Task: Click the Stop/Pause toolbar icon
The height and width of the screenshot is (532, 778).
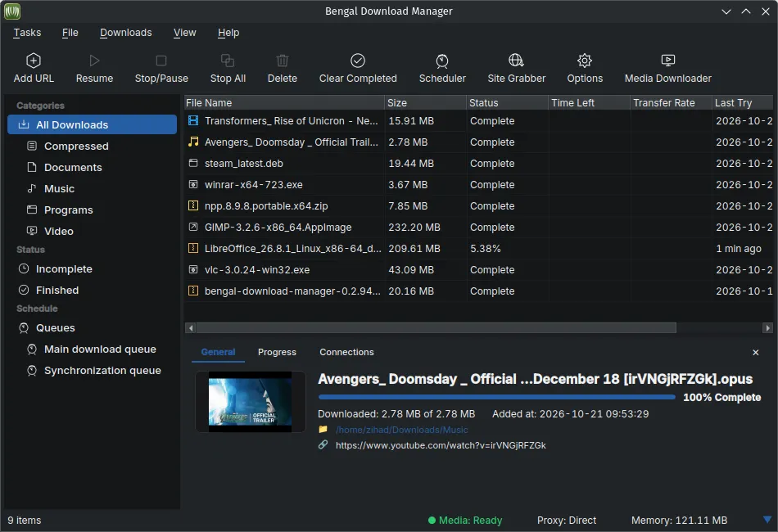Action: pyautogui.click(x=161, y=61)
